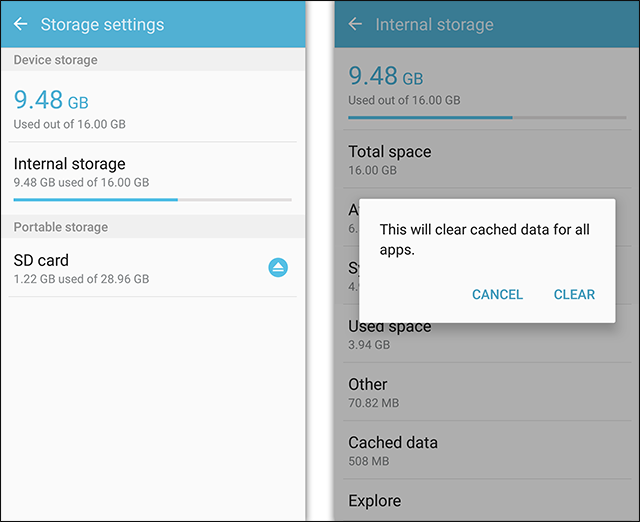Tap CANCEL in the clear cache dialog
640x522 pixels.
point(497,294)
